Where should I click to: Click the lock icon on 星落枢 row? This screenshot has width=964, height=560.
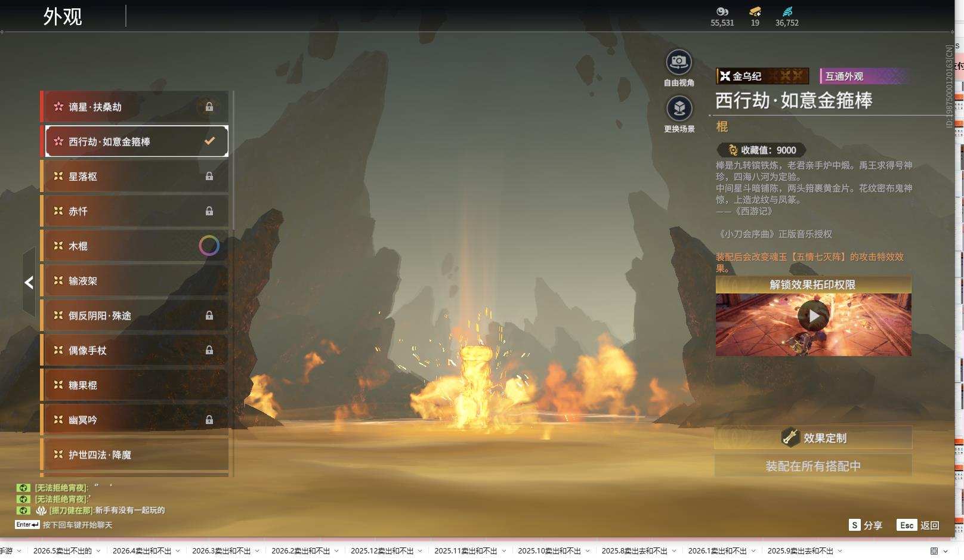(209, 176)
